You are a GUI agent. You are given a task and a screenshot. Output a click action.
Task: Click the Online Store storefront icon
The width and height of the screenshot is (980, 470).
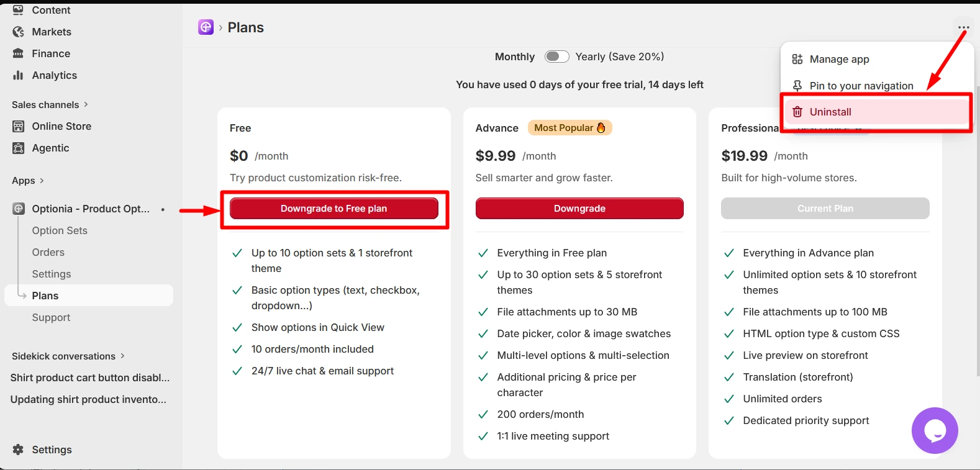point(19,126)
